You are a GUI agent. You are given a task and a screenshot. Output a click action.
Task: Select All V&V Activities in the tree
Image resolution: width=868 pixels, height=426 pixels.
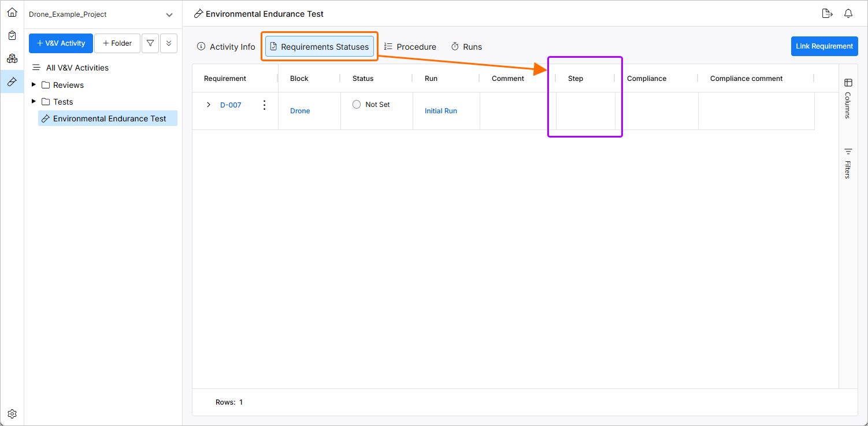coord(77,68)
